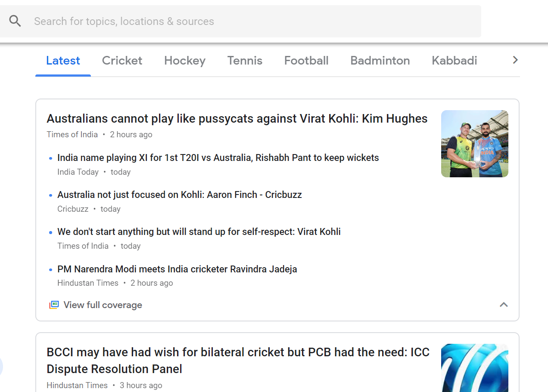This screenshot has height=392, width=548.
Task: Read India playing XI for 1st T20I story
Action: point(218,158)
